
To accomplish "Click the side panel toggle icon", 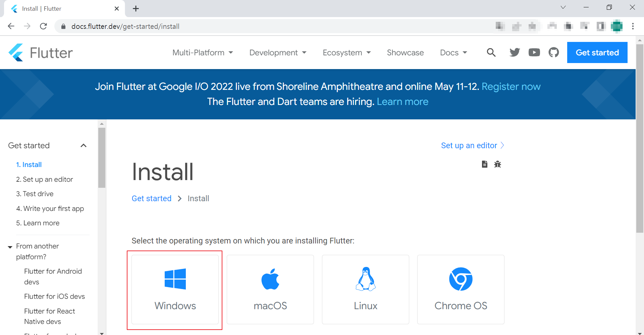I will coord(601,26).
